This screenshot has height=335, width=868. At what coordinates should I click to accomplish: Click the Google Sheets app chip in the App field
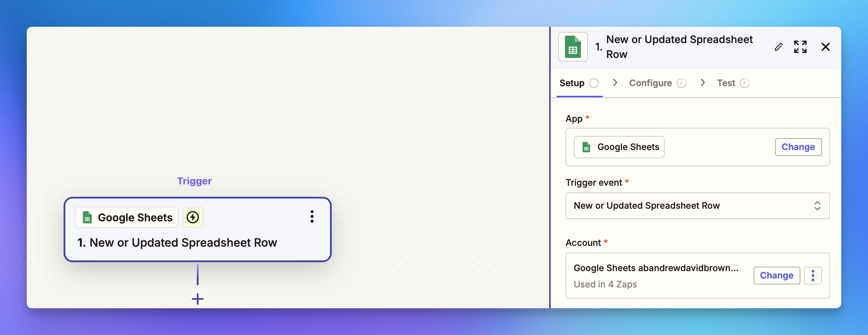click(619, 147)
